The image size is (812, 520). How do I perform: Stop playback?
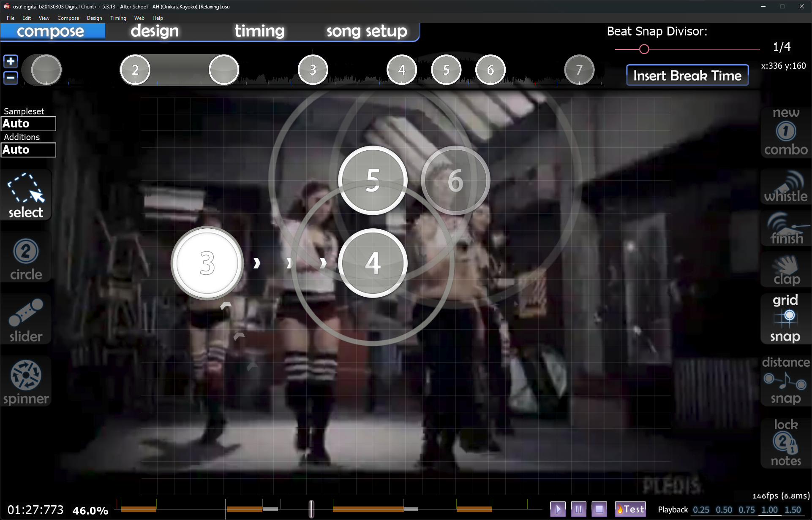[599, 509]
